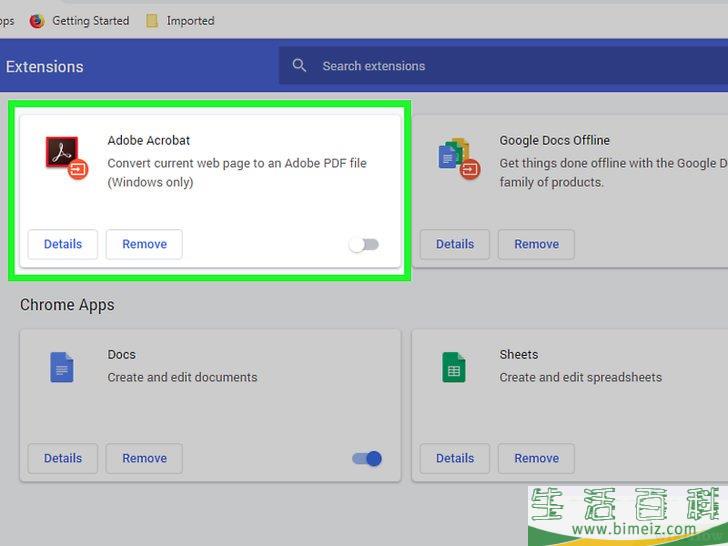
Task: Open Details for the Docs app
Action: [x=63, y=458]
